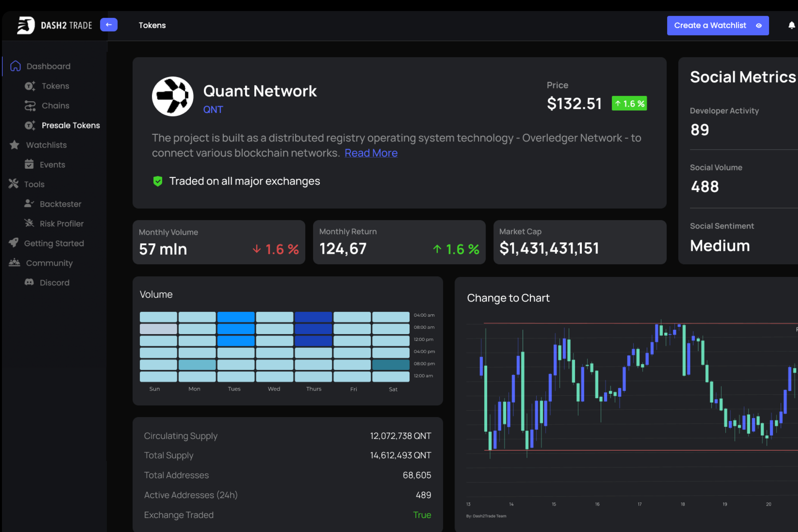This screenshot has width=798, height=532.
Task: Click the Dash2 Trade logo icon
Action: [x=26, y=25]
